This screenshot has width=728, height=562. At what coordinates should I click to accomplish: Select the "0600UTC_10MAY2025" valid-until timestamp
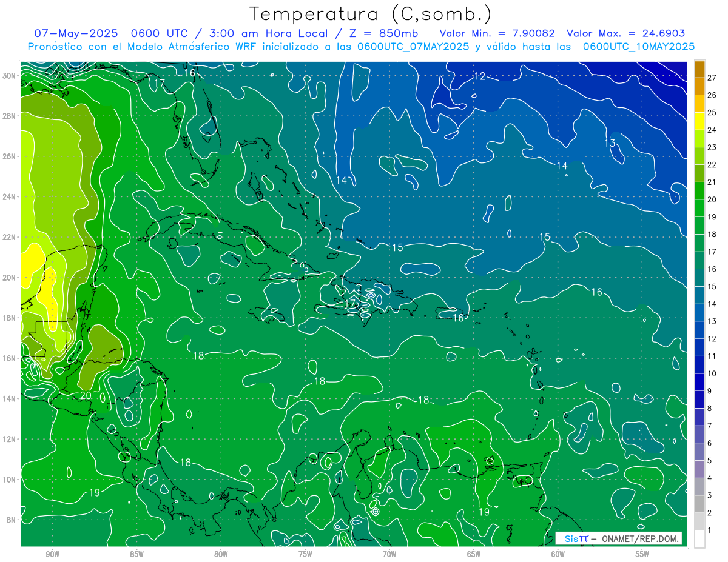pos(639,47)
